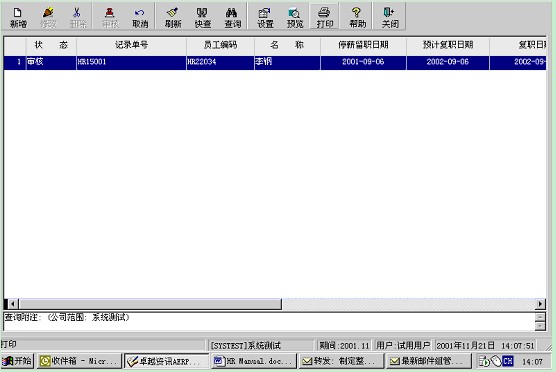
Task: Click the 删除 (Delete) scissors icon
Action: pos(77,17)
